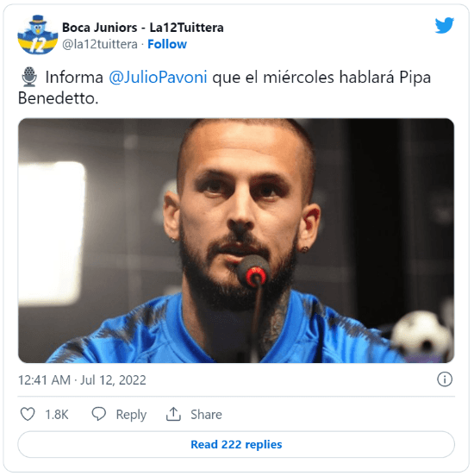Open the La12Tuittera profile avatar
Viewport: 474px width, 476px height.
[38, 34]
